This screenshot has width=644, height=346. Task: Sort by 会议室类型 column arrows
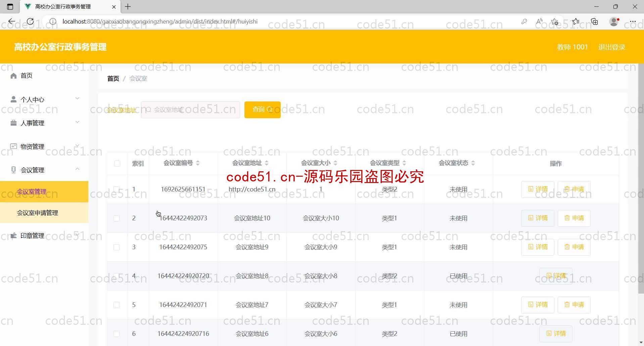coord(404,163)
